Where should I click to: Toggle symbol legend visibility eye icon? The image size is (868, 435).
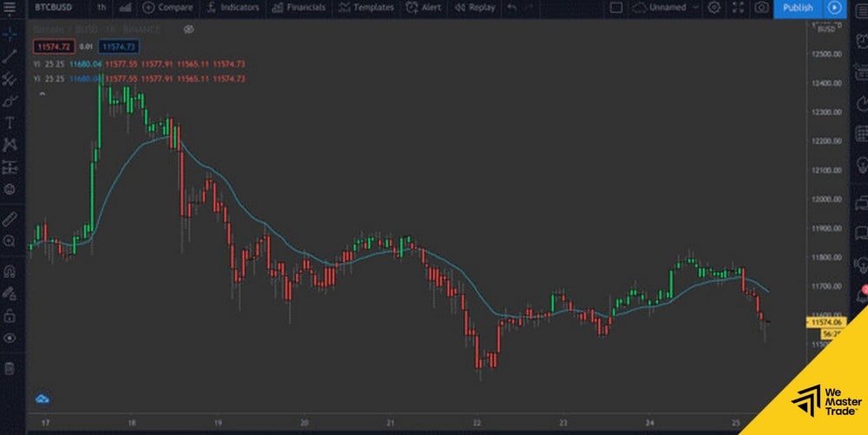coord(189,29)
